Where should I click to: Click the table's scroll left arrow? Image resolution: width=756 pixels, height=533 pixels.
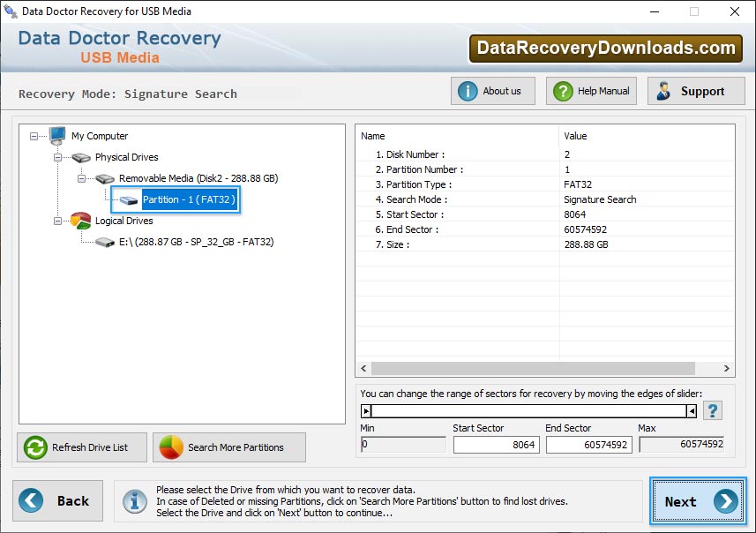point(363,369)
